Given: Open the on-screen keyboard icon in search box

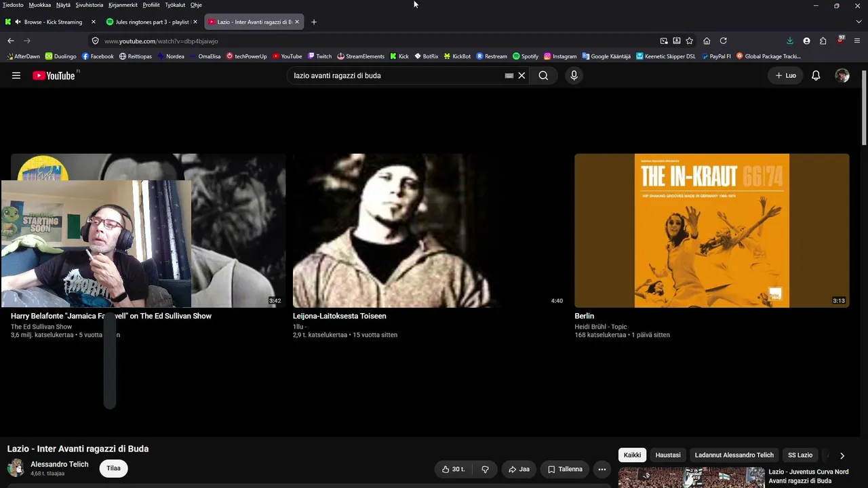Looking at the screenshot, I should pos(509,75).
